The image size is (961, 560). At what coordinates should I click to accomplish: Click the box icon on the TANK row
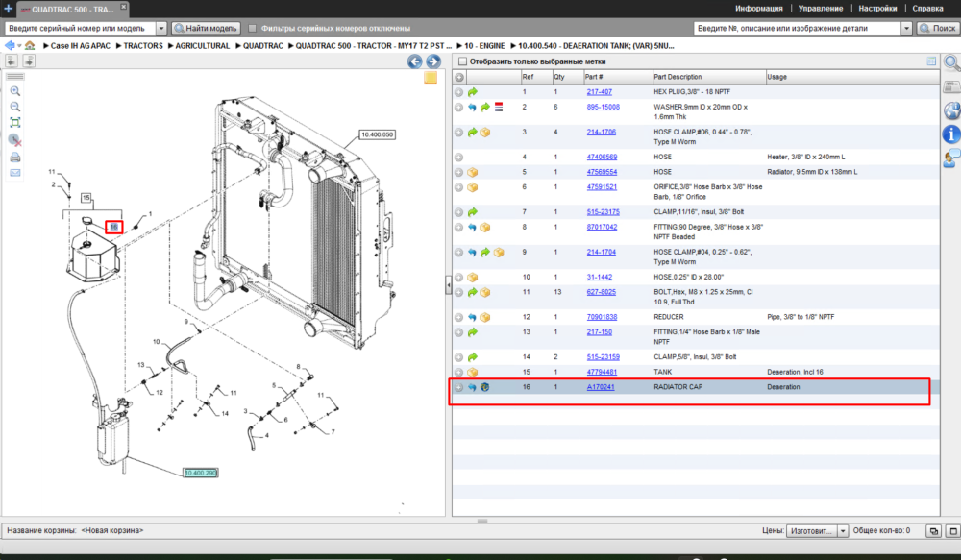pyautogui.click(x=473, y=373)
